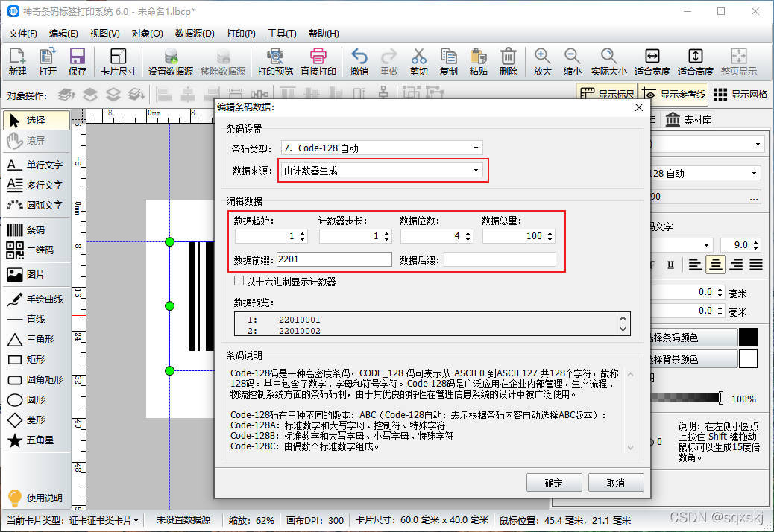The width and height of the screenshot is (774, 532).
Task: Open 打印预览 print preview
Action: pos(275,62)
